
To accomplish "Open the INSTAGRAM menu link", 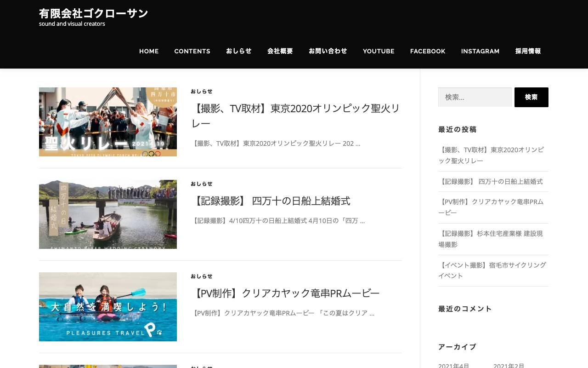I will coord(480,51).
